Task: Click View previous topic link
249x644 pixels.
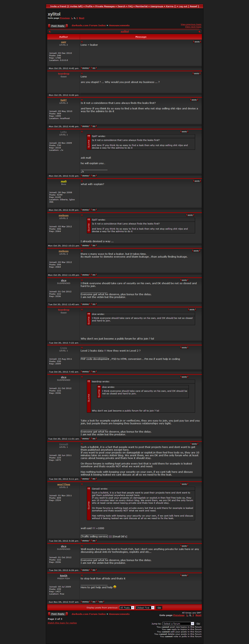Action: point(191,24)
